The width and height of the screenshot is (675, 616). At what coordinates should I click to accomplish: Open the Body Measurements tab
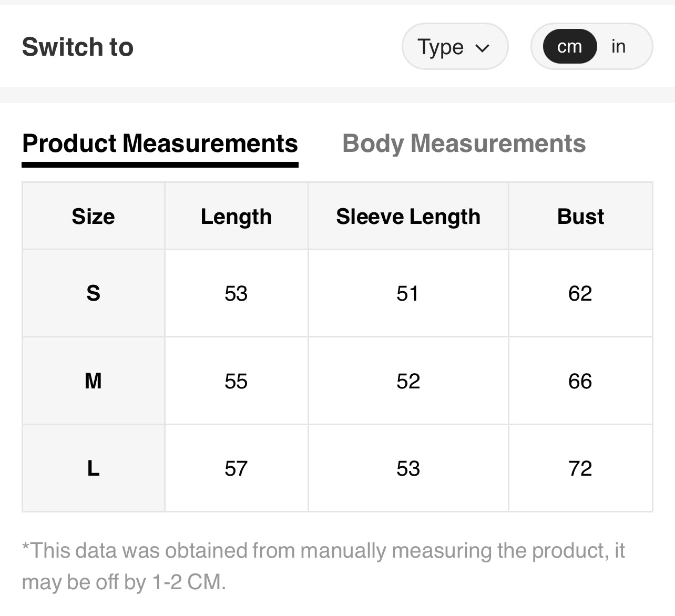tap(464, 143)
